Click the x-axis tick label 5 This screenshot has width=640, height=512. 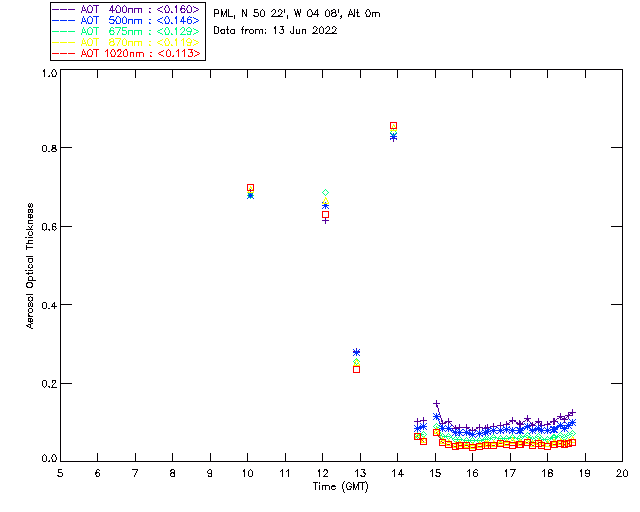(60, 473)
